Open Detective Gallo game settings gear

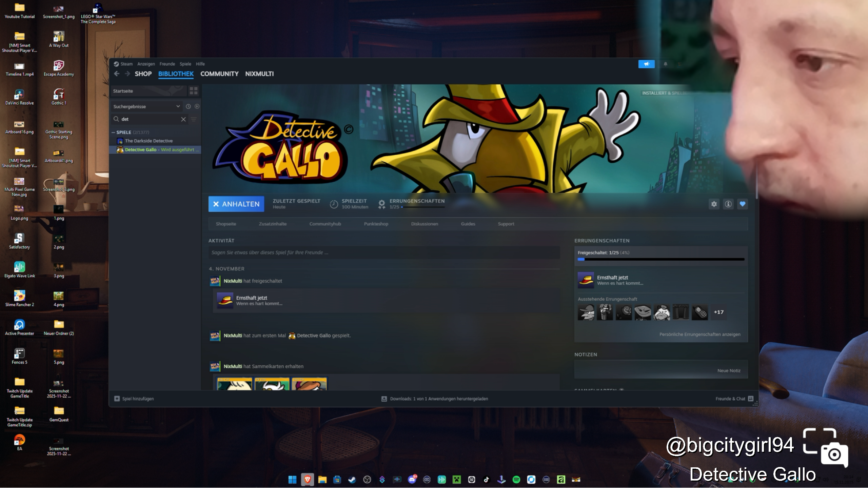(x=714, y=204)
